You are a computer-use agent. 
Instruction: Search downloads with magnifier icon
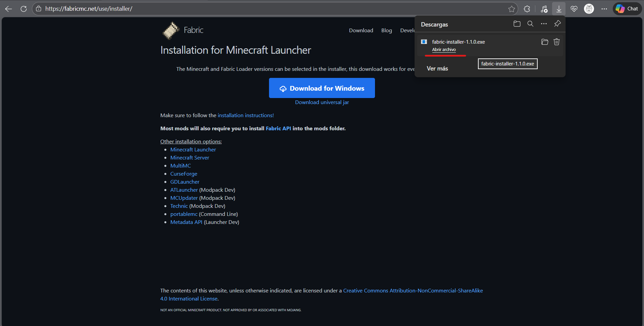coord(530,24)
